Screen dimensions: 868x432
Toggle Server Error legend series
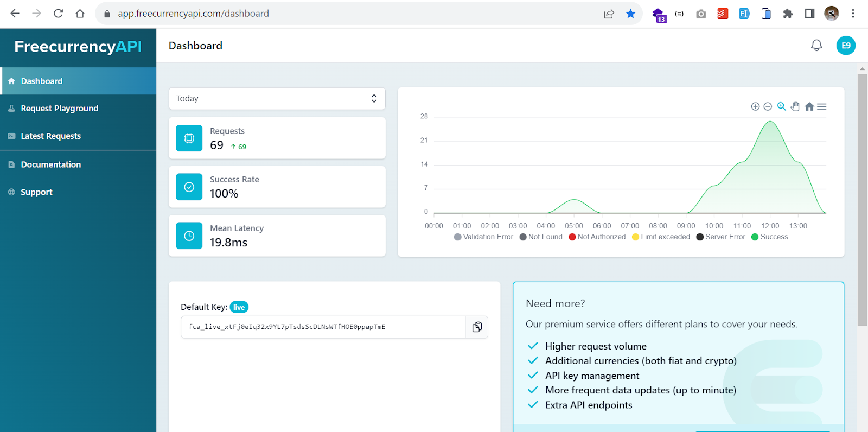click(x=721, y=237)
